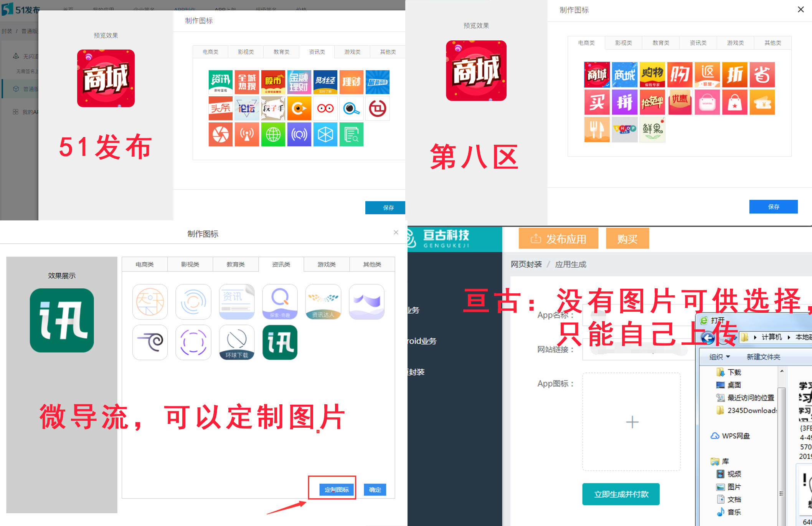Pick the blue 财经 icon
The width and height of the screenshot is (812, 526).
(x=325, y=82)
